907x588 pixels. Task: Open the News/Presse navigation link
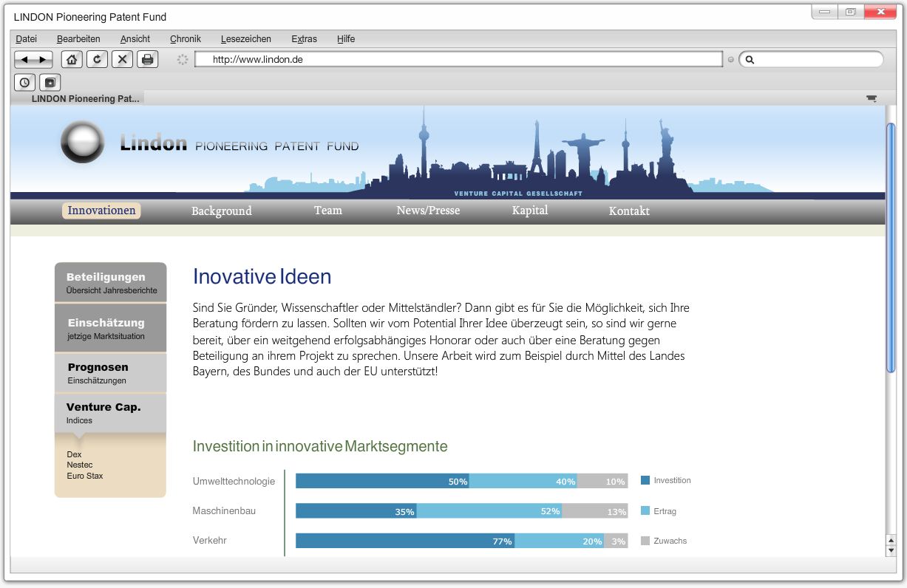tap(428, 211)
